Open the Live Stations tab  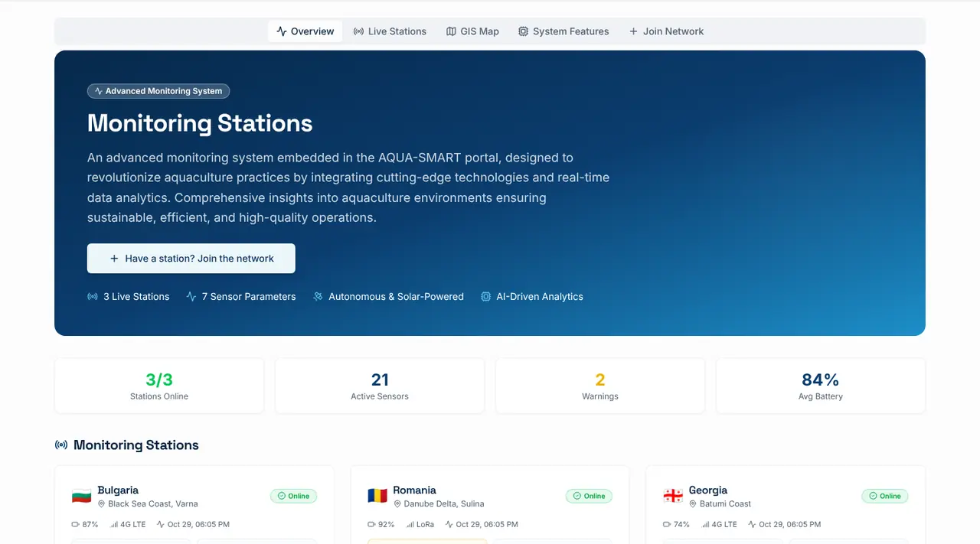(x=390, y=31)
